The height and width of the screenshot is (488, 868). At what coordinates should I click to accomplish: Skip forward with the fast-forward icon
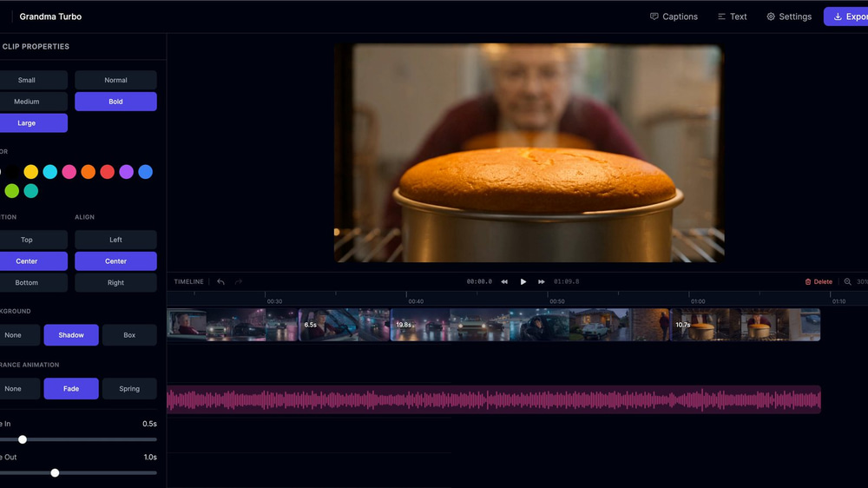pyautogui.click(x=541, y=281)
